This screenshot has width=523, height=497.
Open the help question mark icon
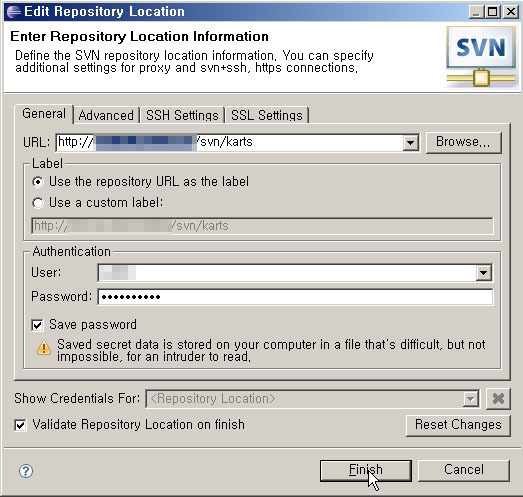pos(26,471)
